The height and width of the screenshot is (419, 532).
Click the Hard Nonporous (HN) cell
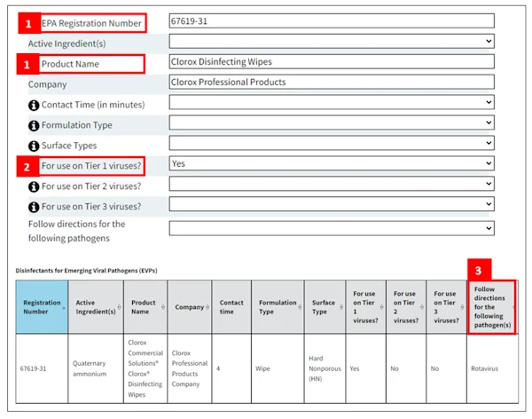coord(325,368)
